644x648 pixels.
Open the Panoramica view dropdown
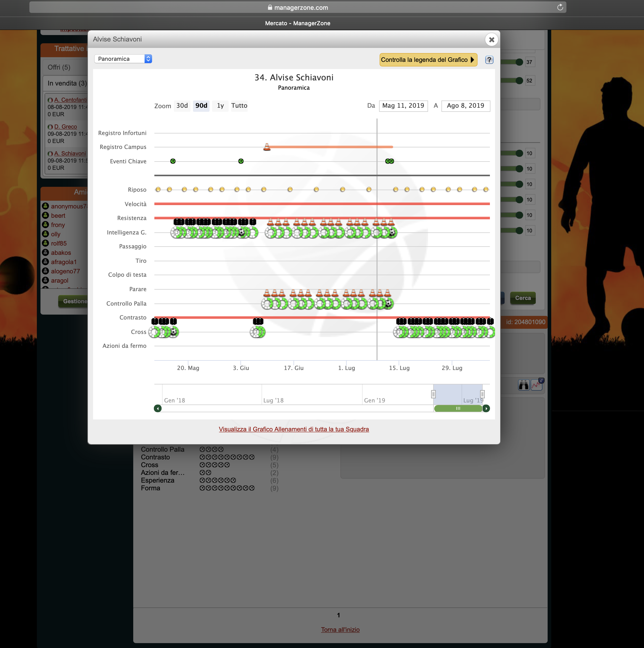coord(123,59)
